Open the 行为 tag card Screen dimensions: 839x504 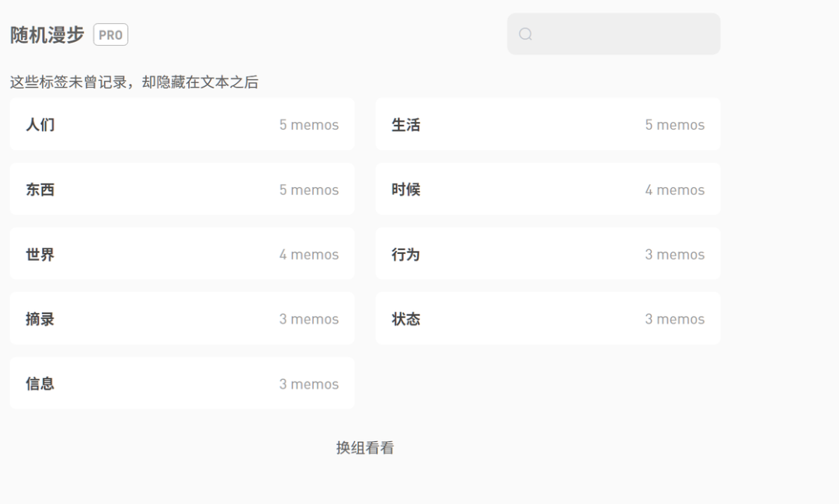[x=548, y=254]
